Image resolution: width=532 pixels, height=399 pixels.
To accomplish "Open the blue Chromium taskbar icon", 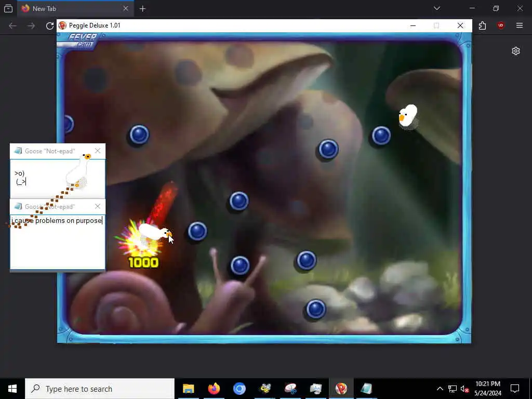I will click(x=239, y=389).
